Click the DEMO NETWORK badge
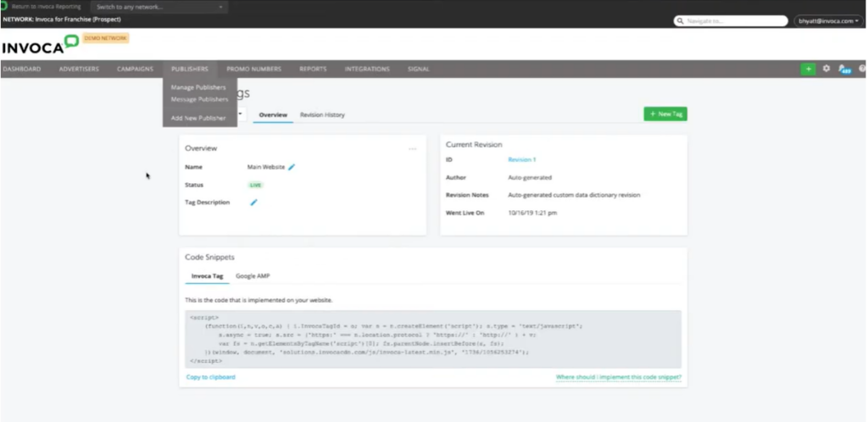 pos(106,38)
